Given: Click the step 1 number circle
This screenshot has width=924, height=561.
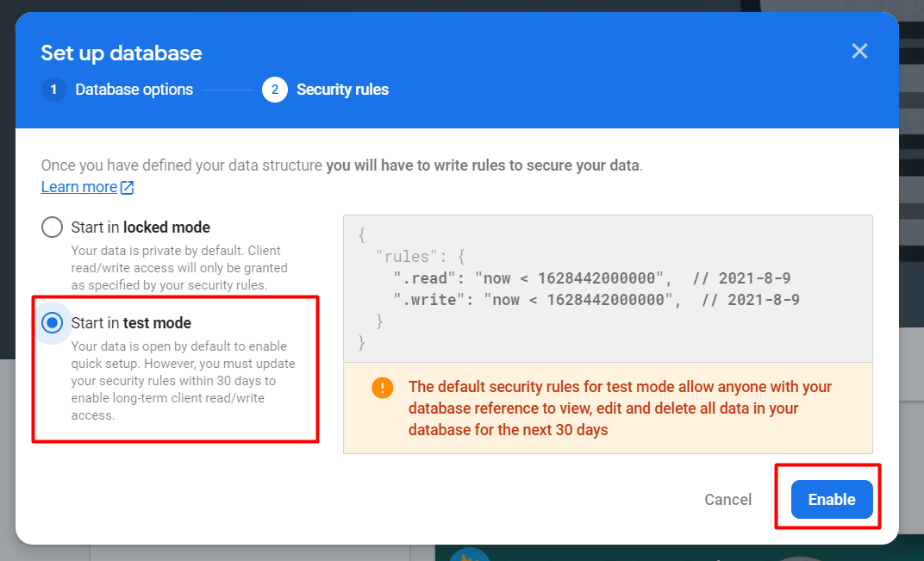Looking at the screenshot, I should [x=53, y=90].
